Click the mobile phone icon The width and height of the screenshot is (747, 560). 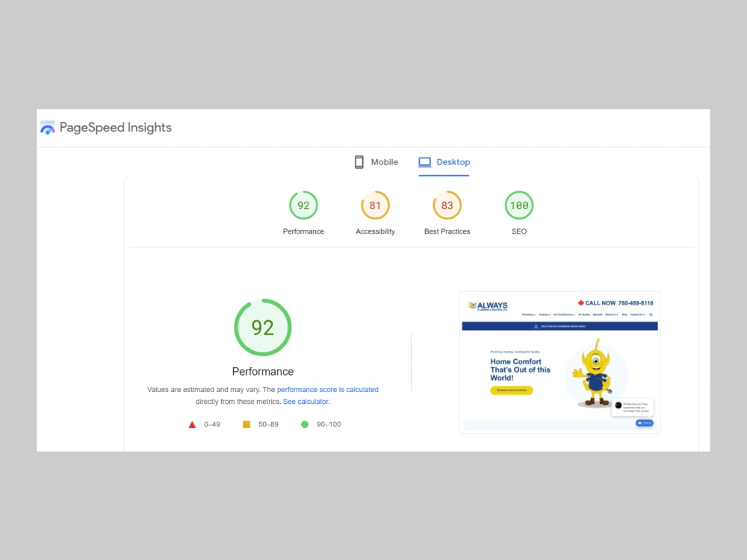(x=359, y=162)
